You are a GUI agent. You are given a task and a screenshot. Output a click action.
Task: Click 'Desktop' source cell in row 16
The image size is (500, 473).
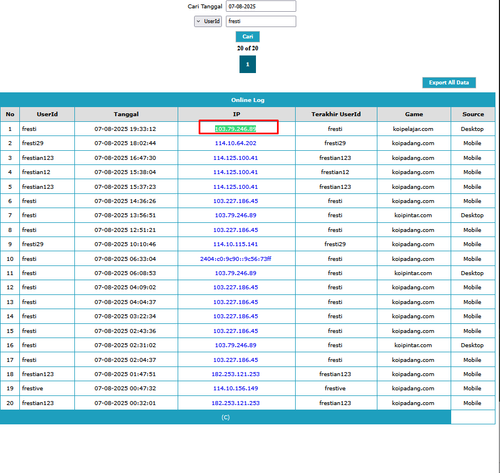(x=472, y=345)
